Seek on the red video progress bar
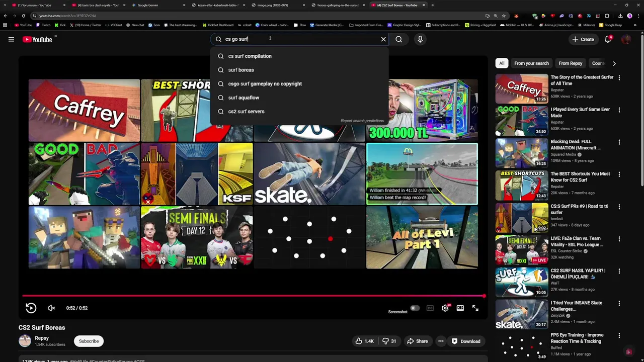 [254, 296]
